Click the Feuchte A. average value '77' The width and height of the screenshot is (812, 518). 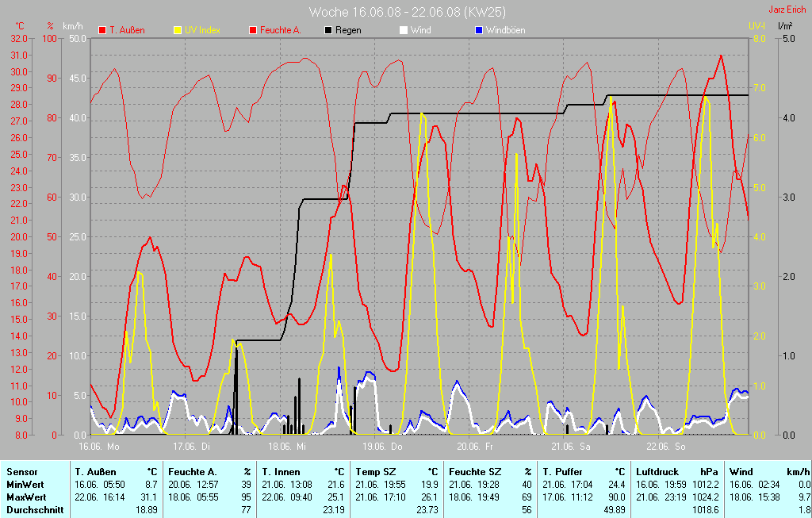[246, 510]
